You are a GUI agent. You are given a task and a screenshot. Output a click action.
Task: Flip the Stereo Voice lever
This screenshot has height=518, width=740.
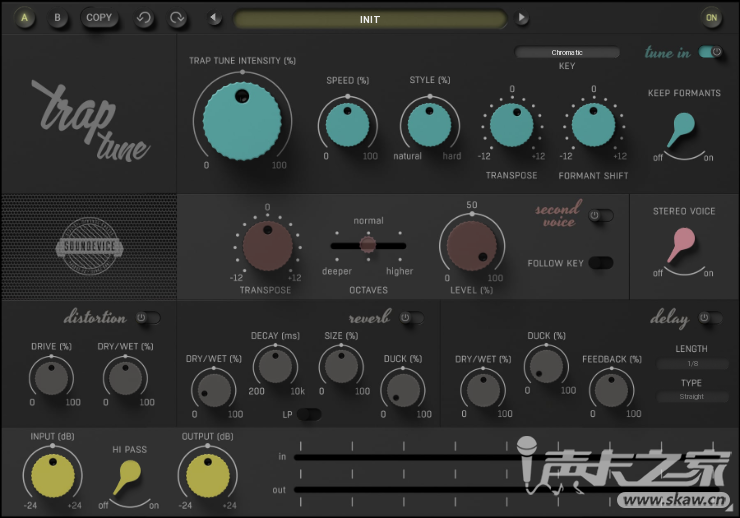[x=681, y=244]
